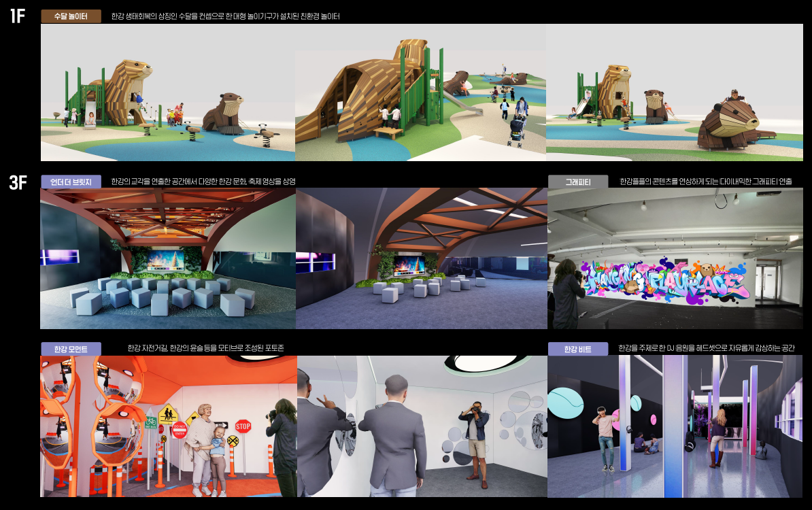The width and height of the screenshot is (812, 510).
Task: Select the 수달 놀이터 label tag
Action: click(71, 16)
